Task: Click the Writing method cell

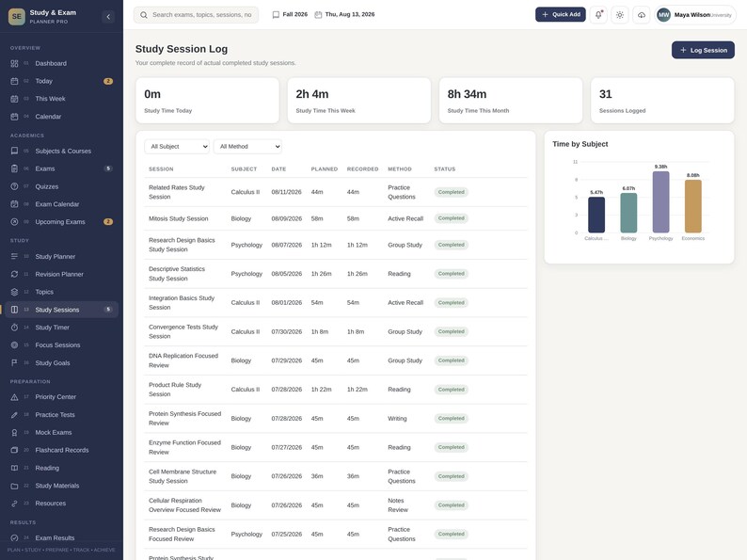Action: 397,419
